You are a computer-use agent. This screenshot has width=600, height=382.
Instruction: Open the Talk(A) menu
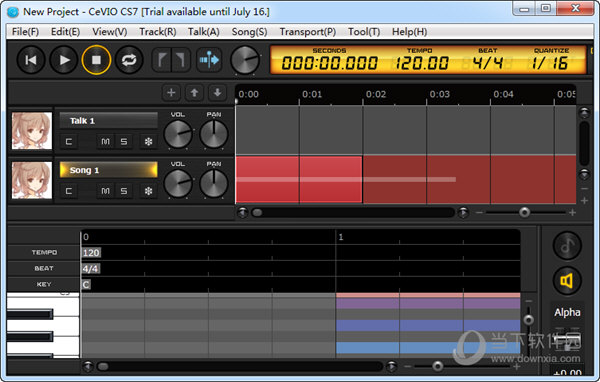coord(204,32)
